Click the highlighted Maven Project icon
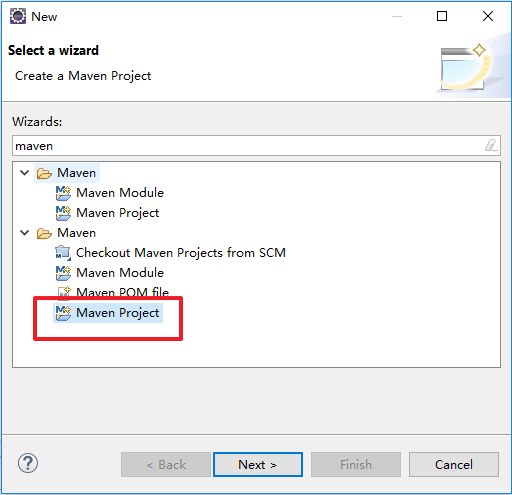Screen dimensions: 512x495 pyautogui.click(x=63, y=313)
